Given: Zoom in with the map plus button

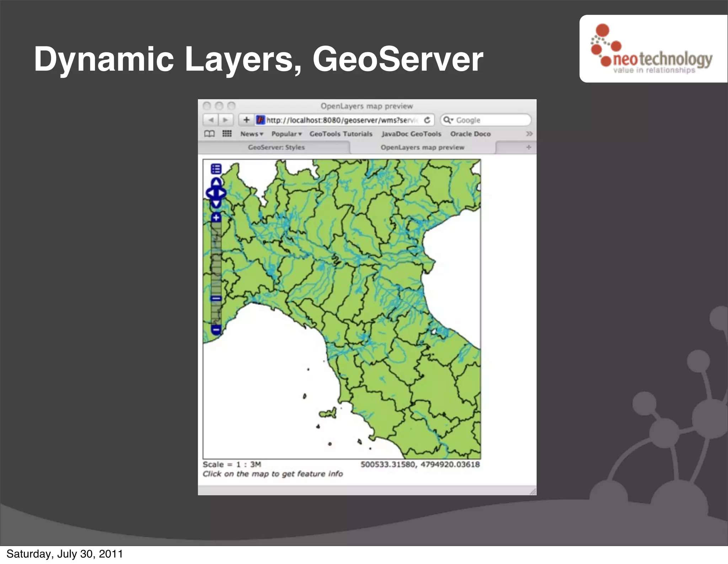Looking at the screenshot, I should pos(216,217).
